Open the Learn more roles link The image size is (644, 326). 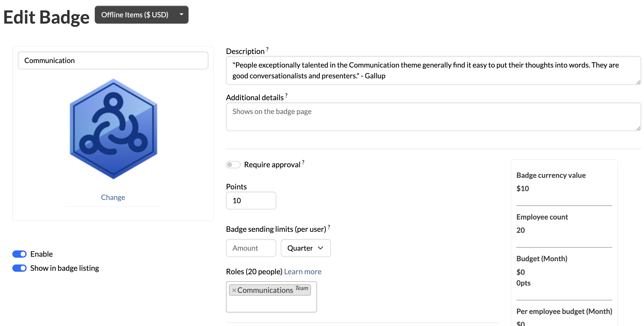coord(302,271)
